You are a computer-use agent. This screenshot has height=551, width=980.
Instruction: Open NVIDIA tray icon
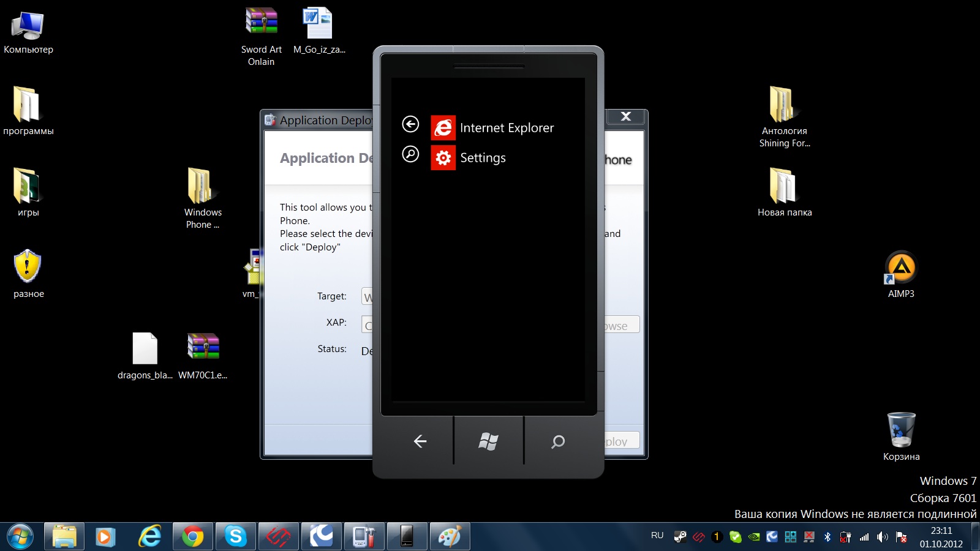(x=754, y=537)
